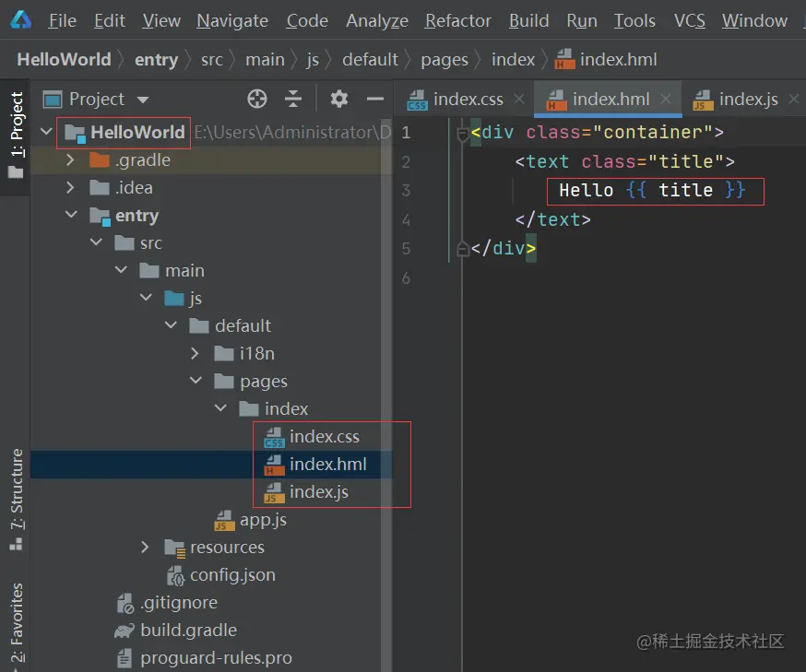Select config.json in the project tree
The width and height of the screenshot is (806, 672).
(x=221, y=575)
